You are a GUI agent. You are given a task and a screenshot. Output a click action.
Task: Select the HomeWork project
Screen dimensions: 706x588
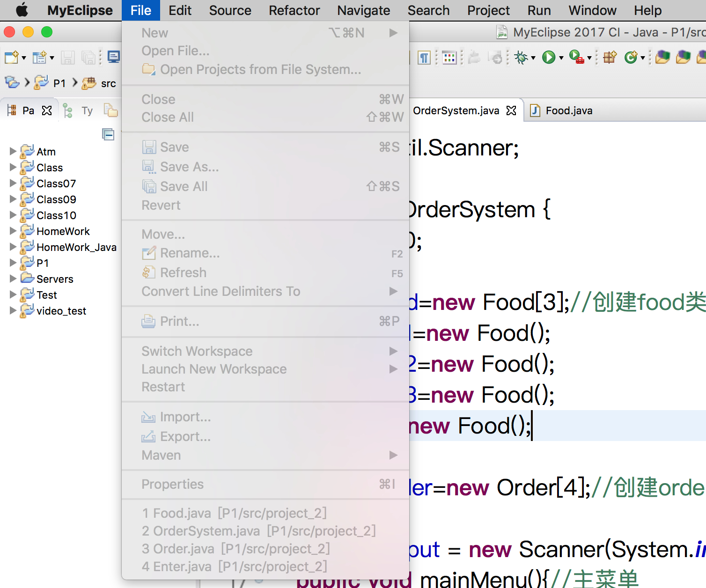pyautogui.click(x=63, y=231)
